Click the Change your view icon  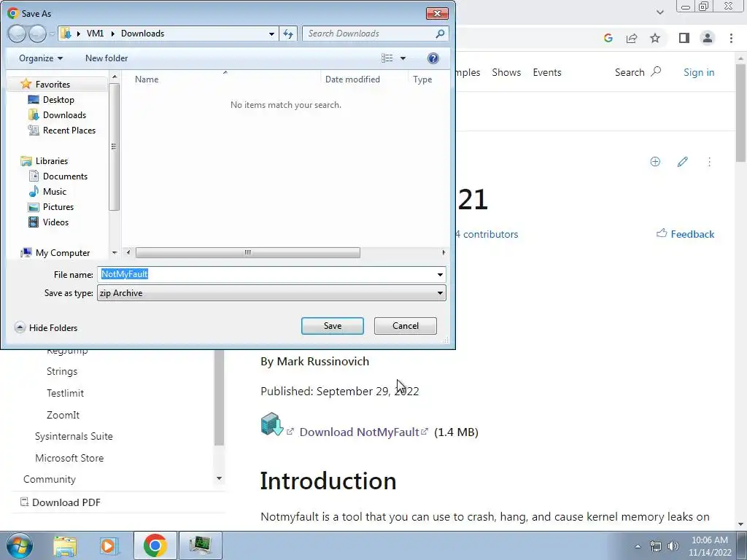pos(387,58)
